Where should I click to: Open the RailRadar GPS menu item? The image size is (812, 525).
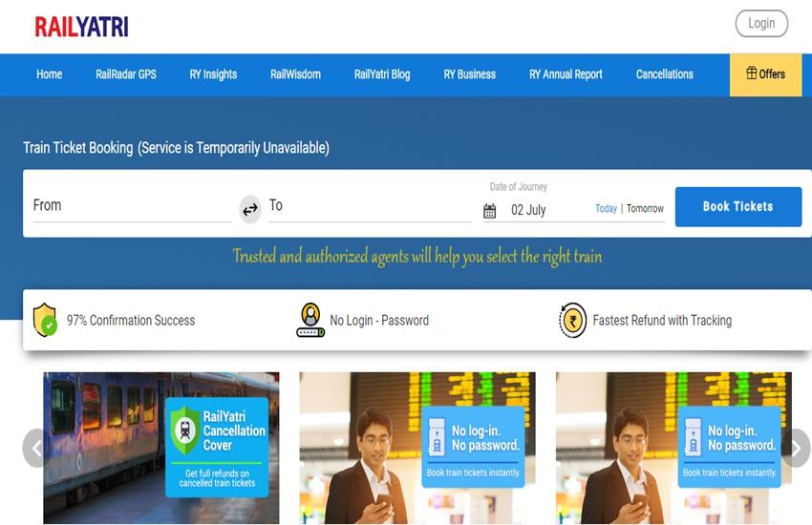click(126, 73)
